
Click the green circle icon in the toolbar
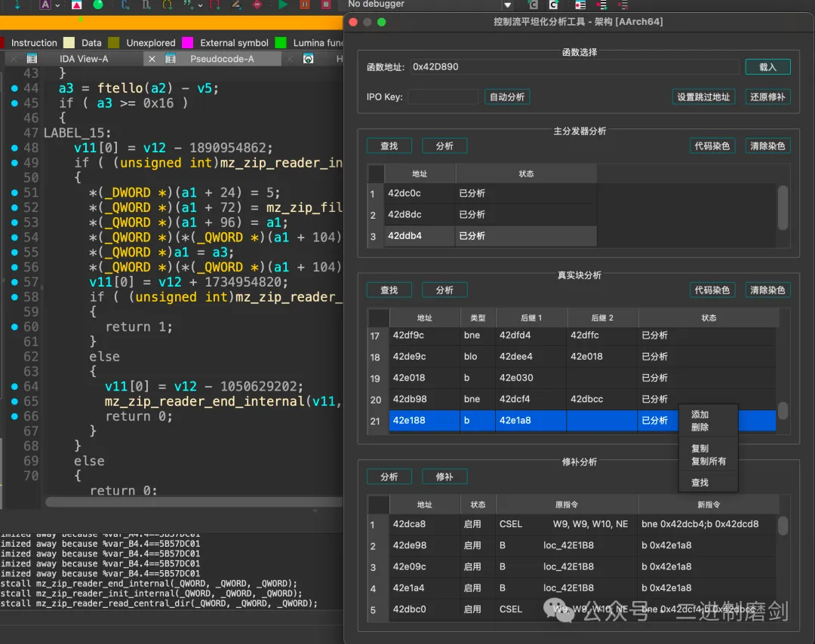click(98, 5)
